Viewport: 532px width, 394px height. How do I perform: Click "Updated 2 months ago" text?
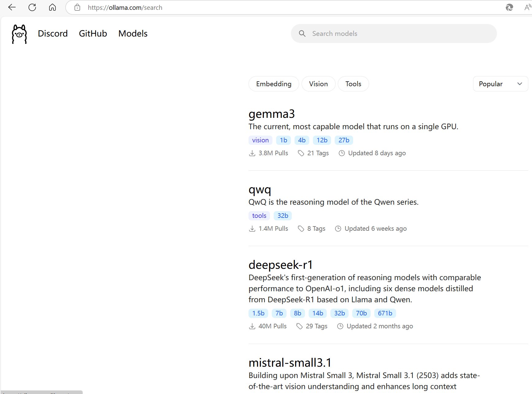tap(380, 326)
